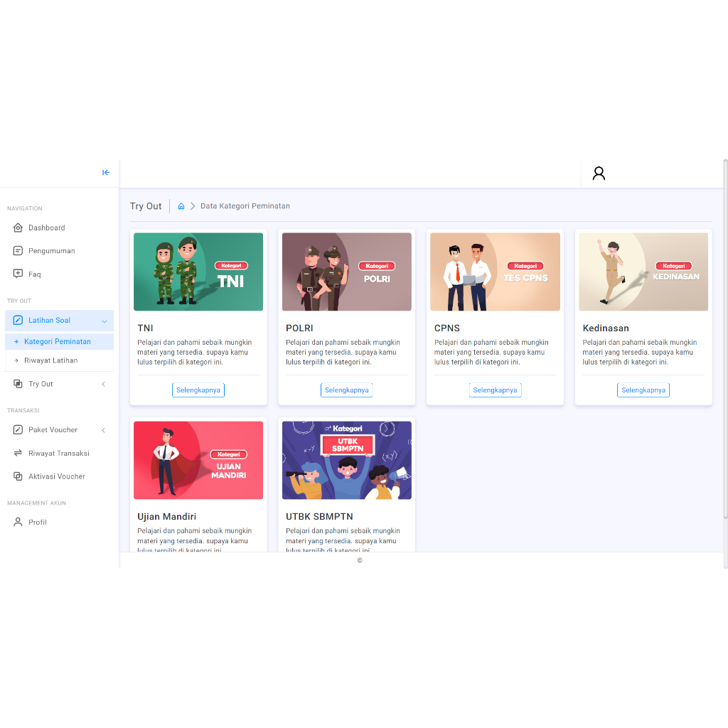Viewport: 728px width, 728px height.
Task: Click the UTBK SBMPTN card title
Action: (319, 517)
